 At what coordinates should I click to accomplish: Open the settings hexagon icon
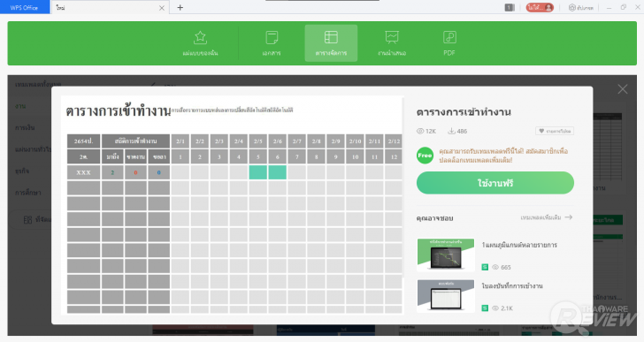(571, 7)
